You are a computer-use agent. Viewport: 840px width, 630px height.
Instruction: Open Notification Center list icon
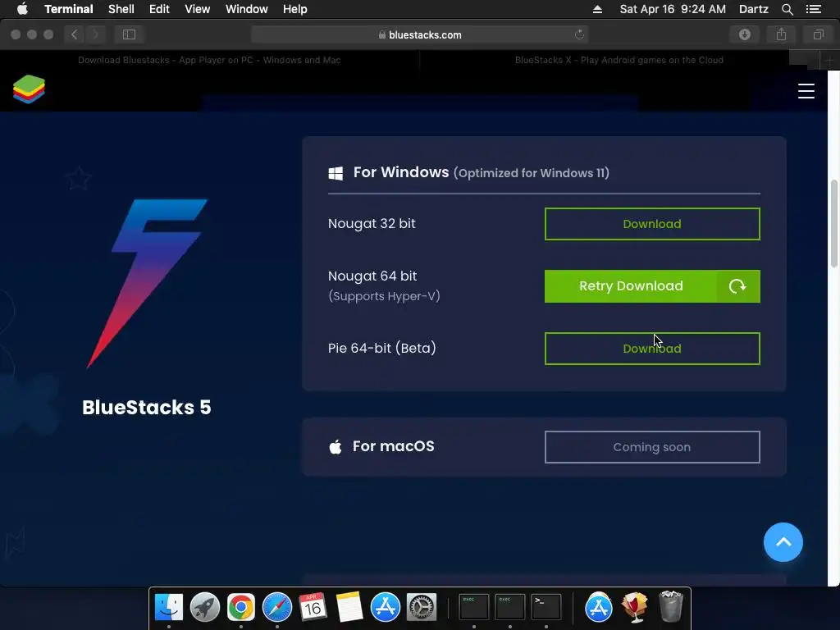tap(814, 9)
